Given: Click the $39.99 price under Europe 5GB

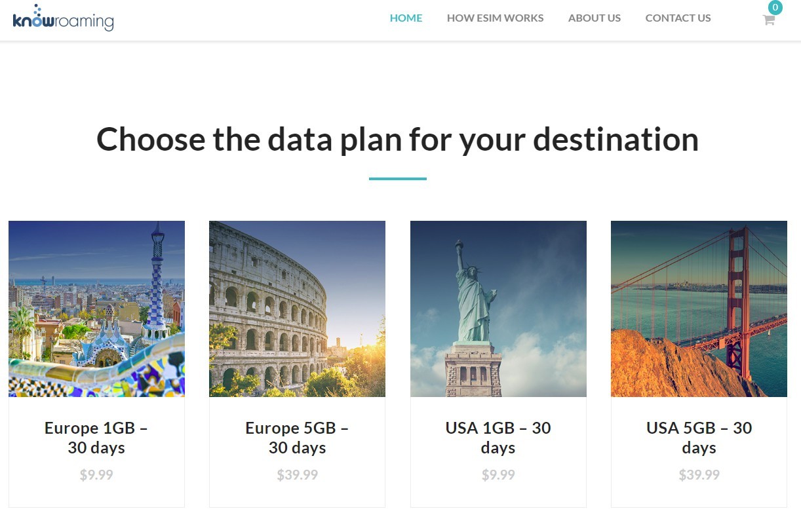Looking at the screenshot, I should coord(297,475).
